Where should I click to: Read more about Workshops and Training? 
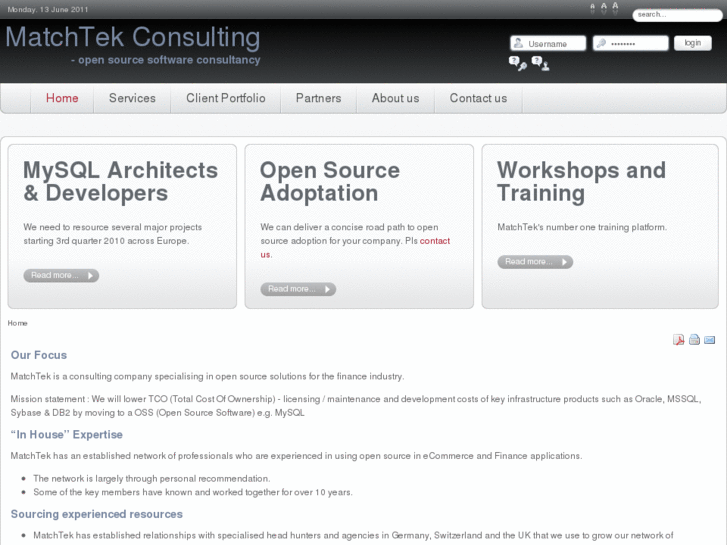[535, 262]
